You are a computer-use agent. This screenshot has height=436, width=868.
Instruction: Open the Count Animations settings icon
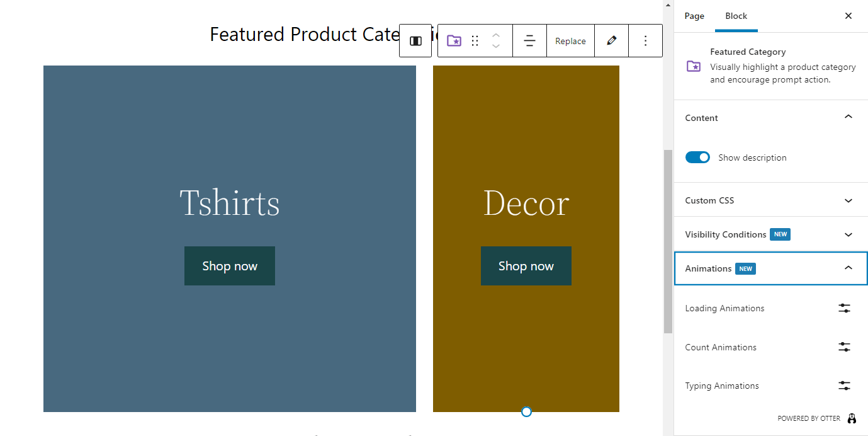click(x=844, y=347)
